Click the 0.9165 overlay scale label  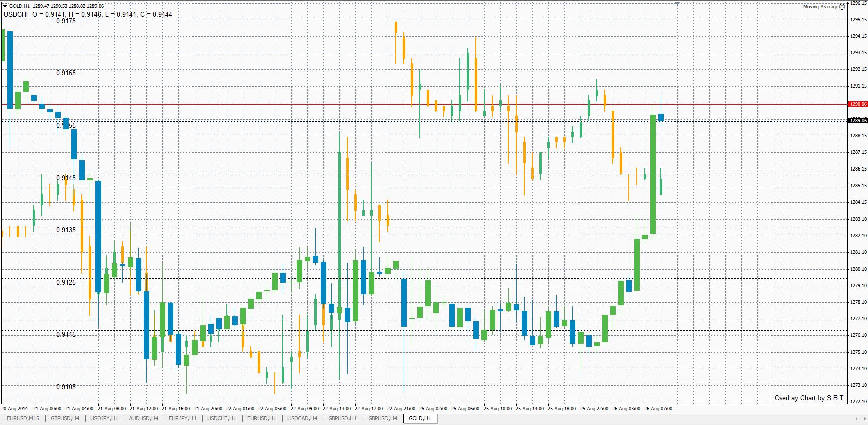click(x=66, y=73)
